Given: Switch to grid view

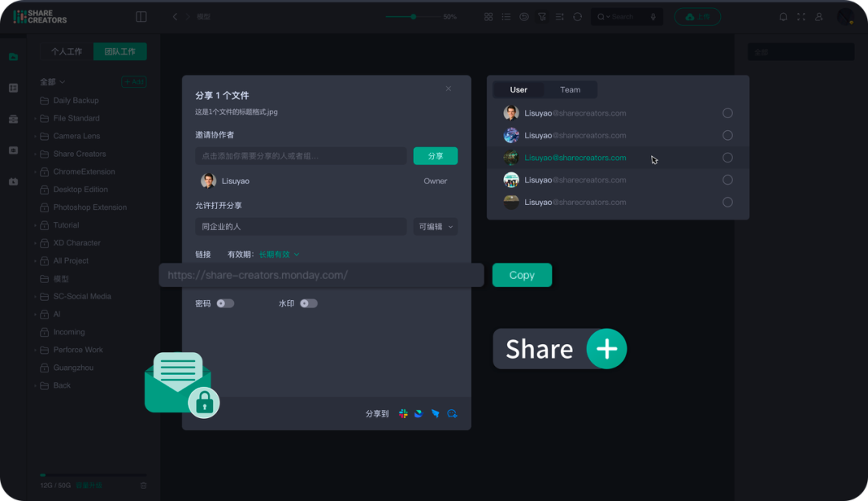Looking at the screenshot, I should 489,17.
